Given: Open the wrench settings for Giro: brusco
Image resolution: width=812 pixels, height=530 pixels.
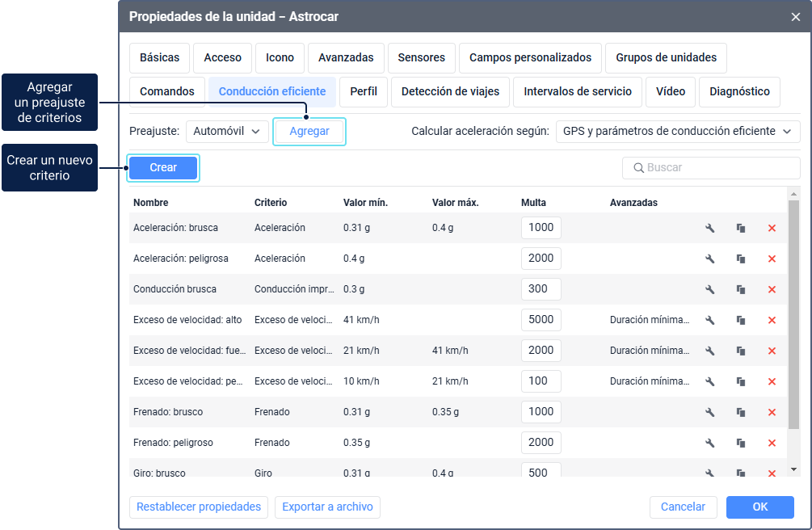Looking at the screenshot, I should click(710, 472).
